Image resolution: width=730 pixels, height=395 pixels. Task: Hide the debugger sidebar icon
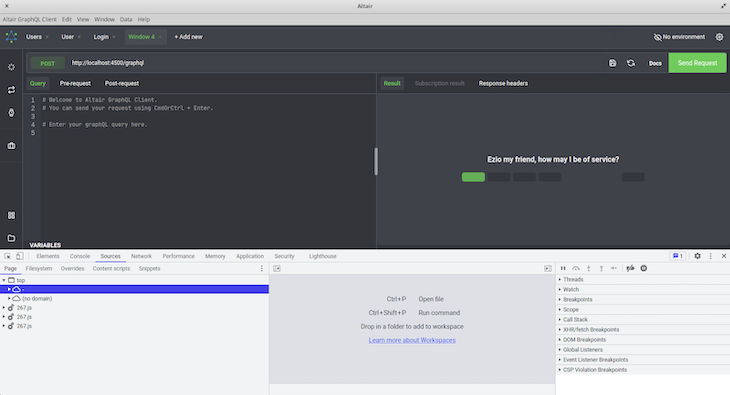click(548, 269)
